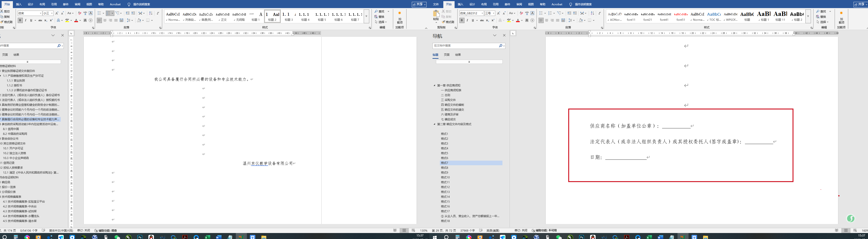
Task: Toggle subscript in the right Word window
Action: 487,20
